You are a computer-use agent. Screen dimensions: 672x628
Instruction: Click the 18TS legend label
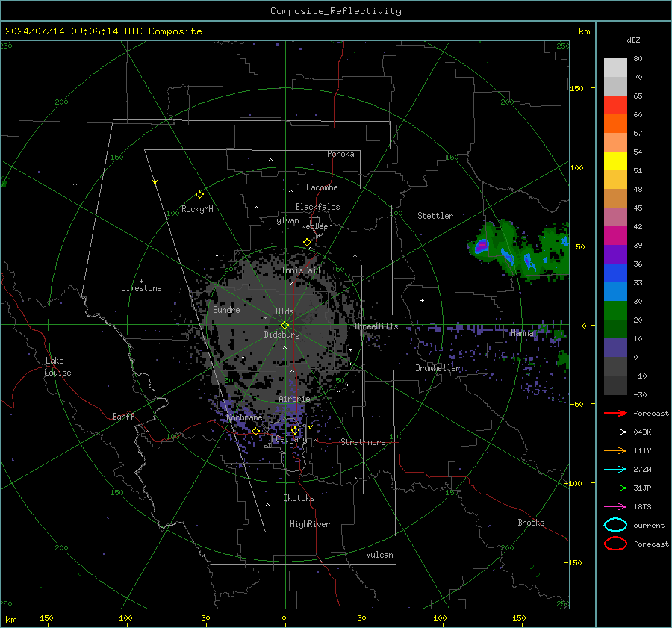pyautogui.click(x=642, y=507)
